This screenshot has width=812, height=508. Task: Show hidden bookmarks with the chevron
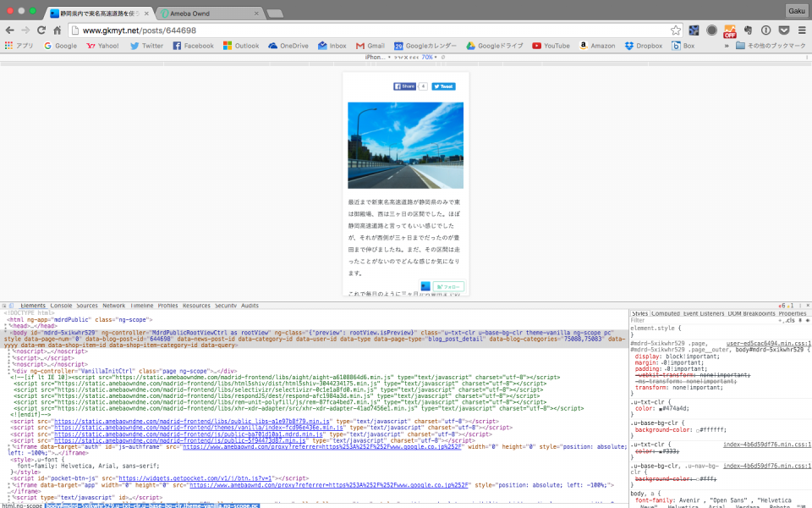[726, 46]
